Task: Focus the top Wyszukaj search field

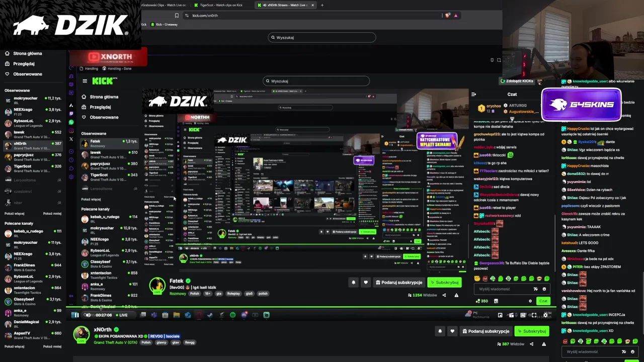Action: coord(322,37)
